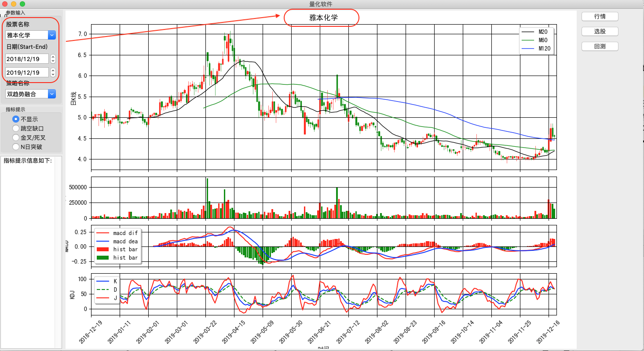Click the 2019-03-01 x-axis date label
This screenshot has width=644, height=351.
click(x=176, y=331)
